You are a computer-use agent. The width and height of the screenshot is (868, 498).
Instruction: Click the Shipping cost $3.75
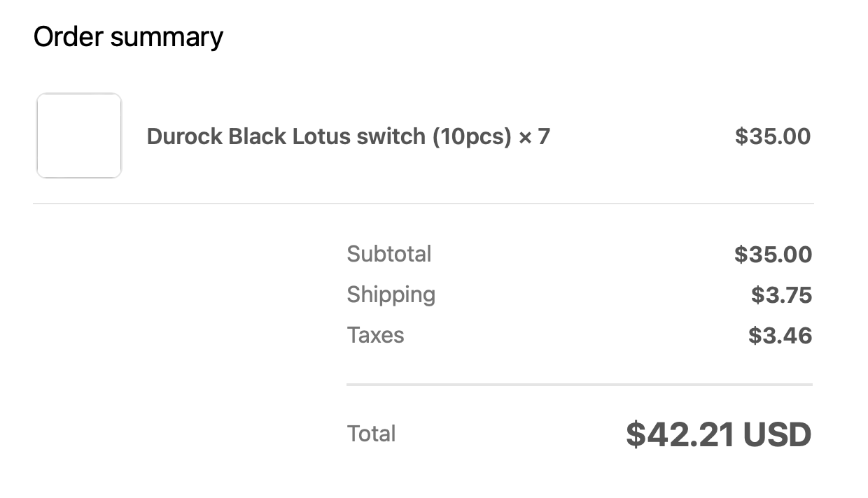(782, 295)
